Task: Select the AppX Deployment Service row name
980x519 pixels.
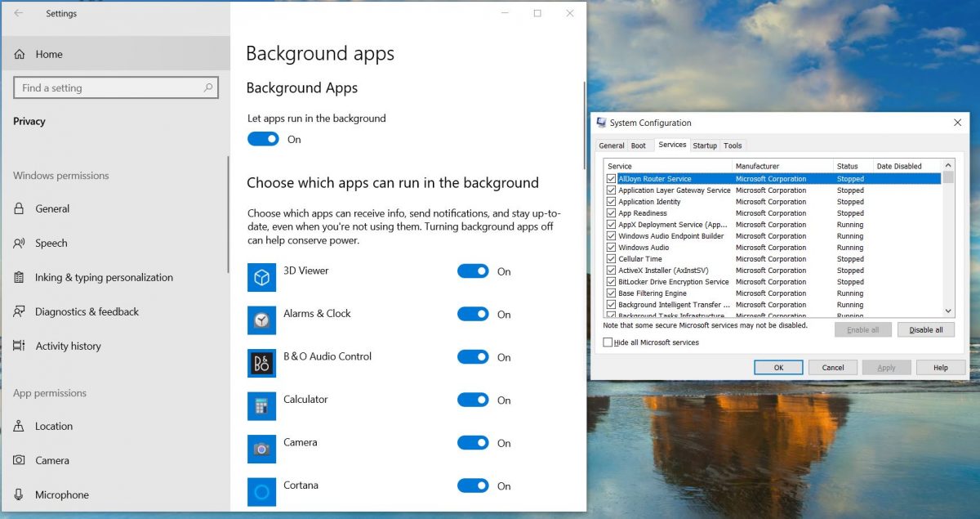Action: 672,225
